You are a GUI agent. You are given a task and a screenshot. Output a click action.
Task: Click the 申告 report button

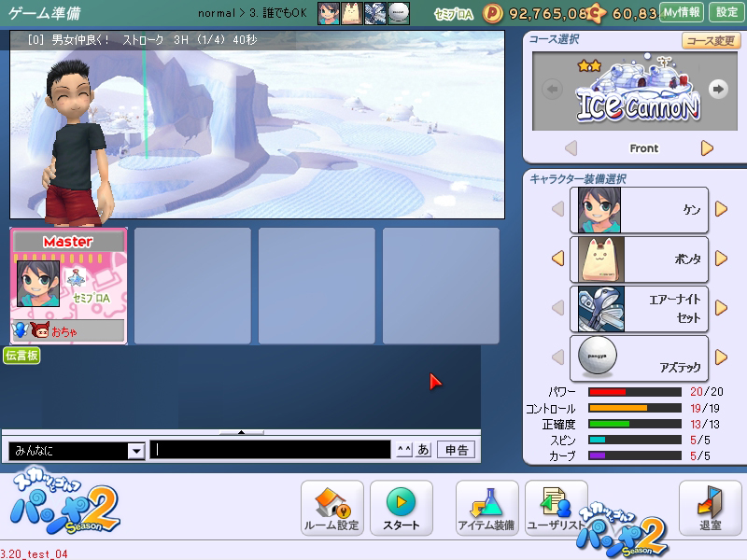tap(456, 450)
